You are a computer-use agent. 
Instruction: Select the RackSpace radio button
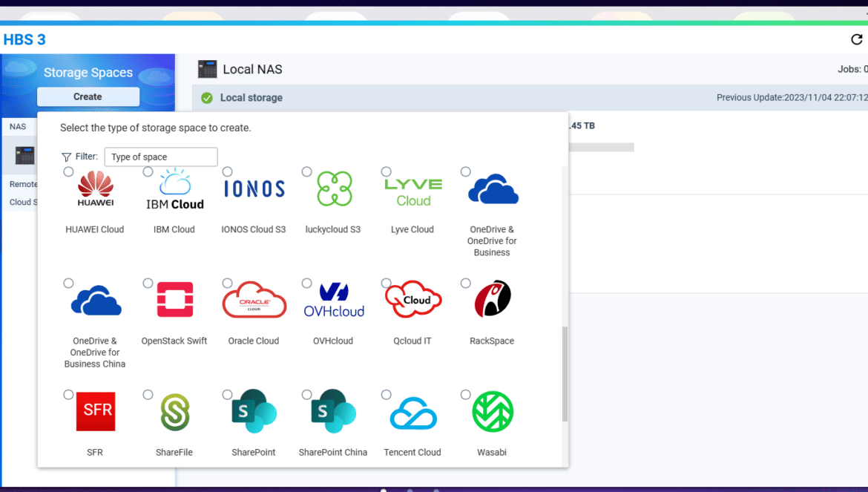[466, 283]
